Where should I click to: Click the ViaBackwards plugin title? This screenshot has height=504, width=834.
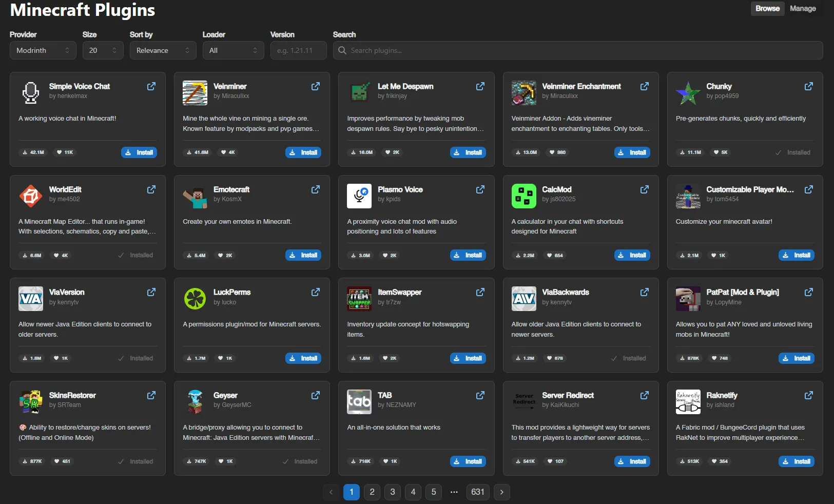pos(566,292)
